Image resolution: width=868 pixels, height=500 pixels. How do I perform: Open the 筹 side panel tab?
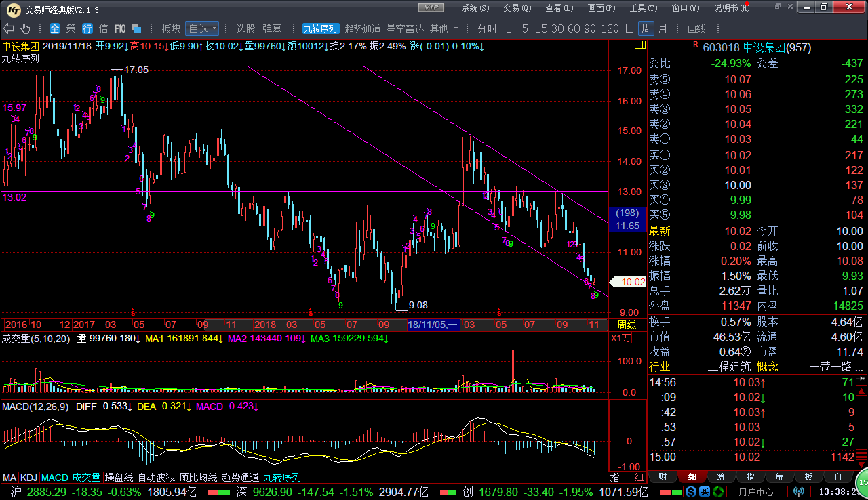[721, 477]
